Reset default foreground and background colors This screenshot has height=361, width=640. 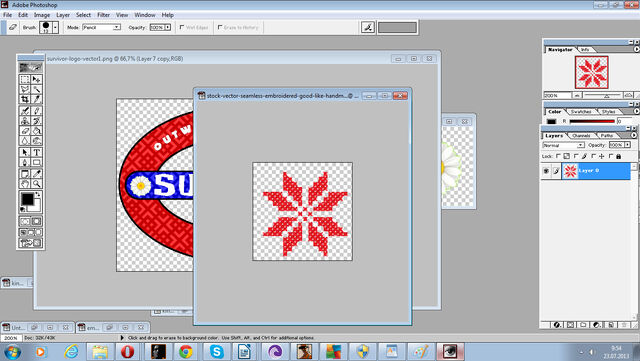[23, 209]
